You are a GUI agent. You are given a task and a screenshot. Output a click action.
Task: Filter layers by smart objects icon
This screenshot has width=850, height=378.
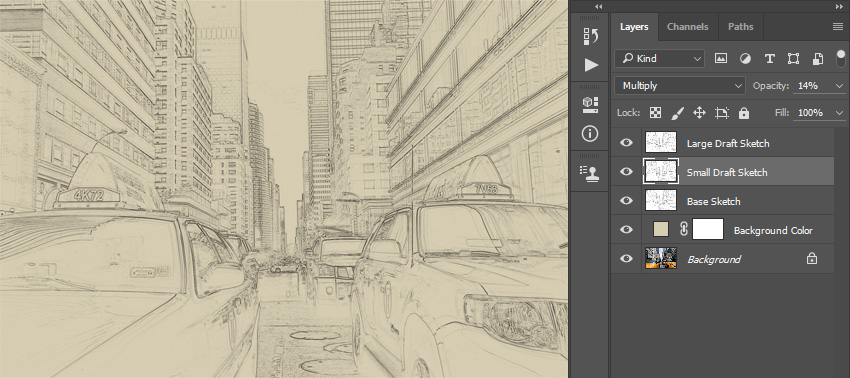click(x=818, y=59)
